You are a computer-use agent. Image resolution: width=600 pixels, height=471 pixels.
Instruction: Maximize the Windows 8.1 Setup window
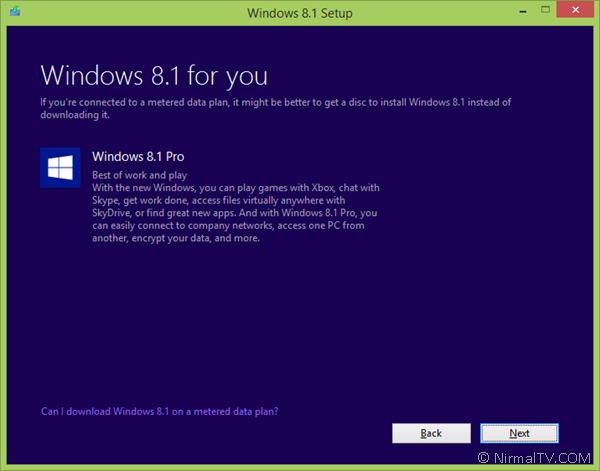pos(545,10)
